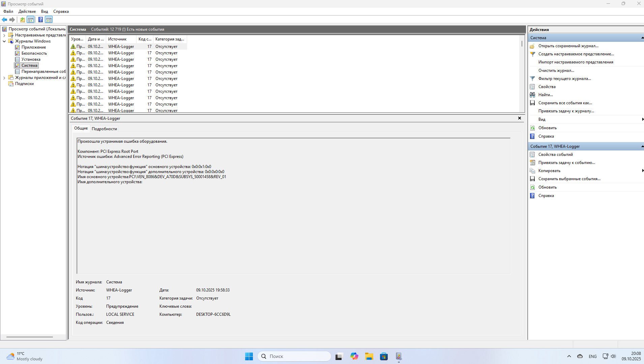Click the 'Привязать задачу к событию' icon

tap(532, 163)
